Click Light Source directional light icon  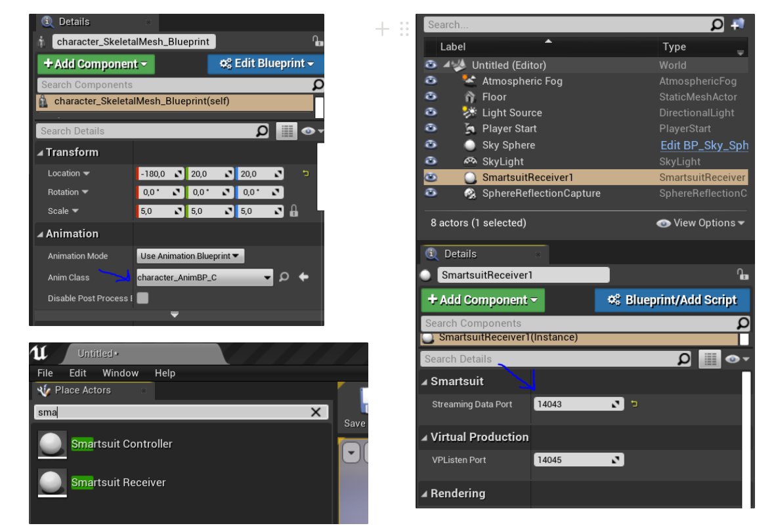[x=469, y=113]
